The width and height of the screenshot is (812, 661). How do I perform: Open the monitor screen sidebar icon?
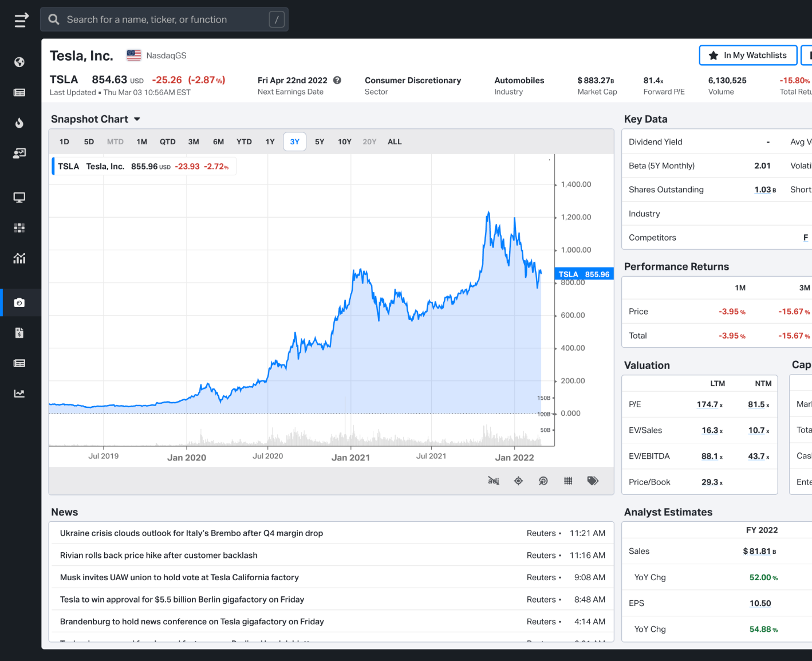[x=19, y=198]
